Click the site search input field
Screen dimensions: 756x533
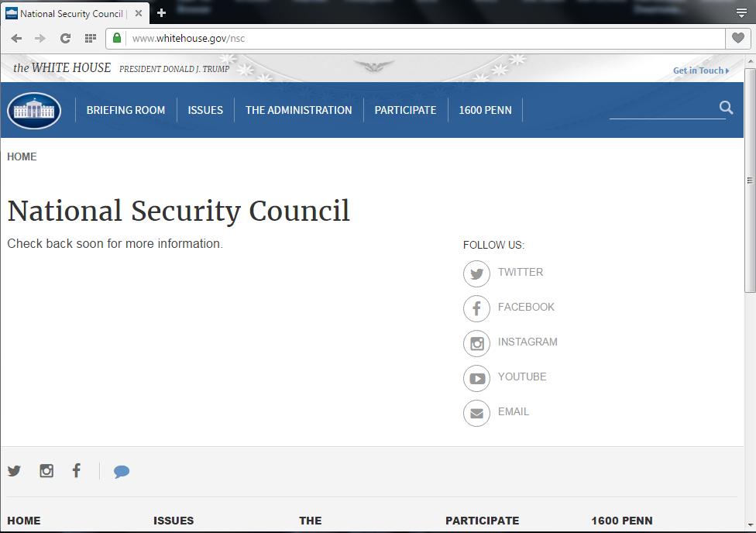(x=667, y=109)
